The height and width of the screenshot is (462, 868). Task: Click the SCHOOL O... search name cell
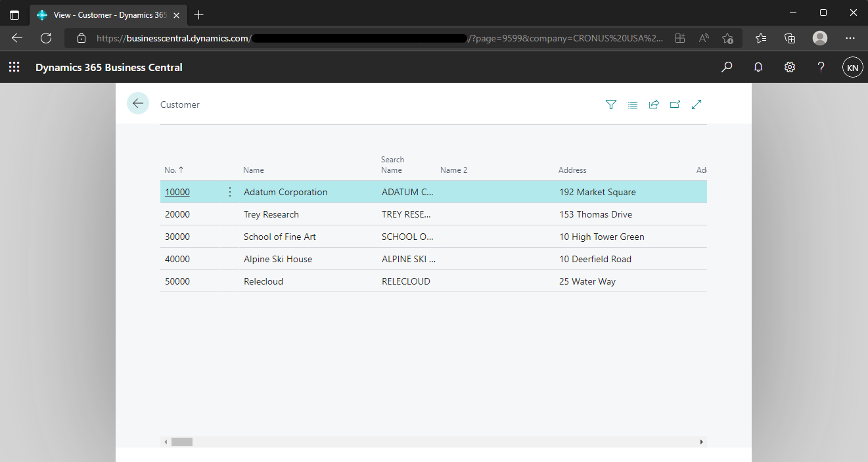[407, 237]
